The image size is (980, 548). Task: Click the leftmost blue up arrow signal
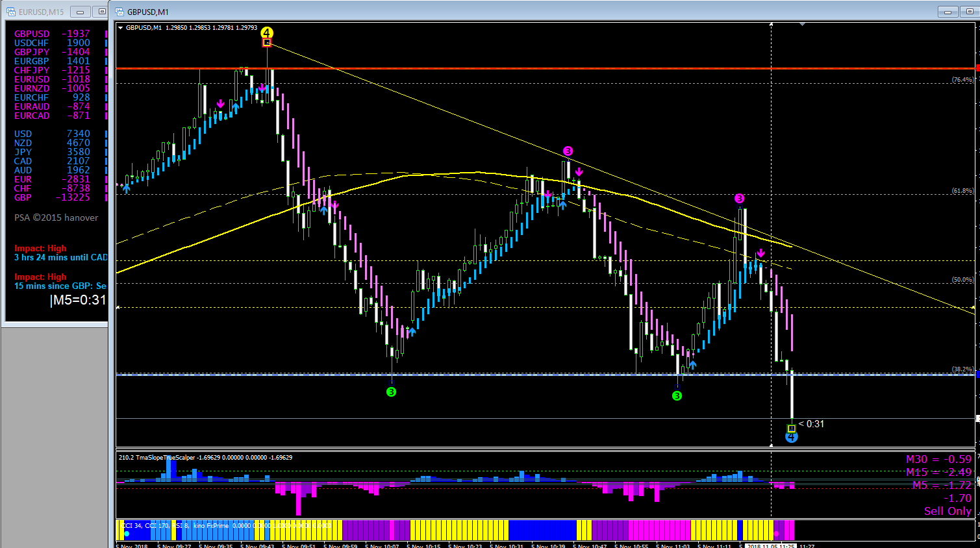[127, 189]
